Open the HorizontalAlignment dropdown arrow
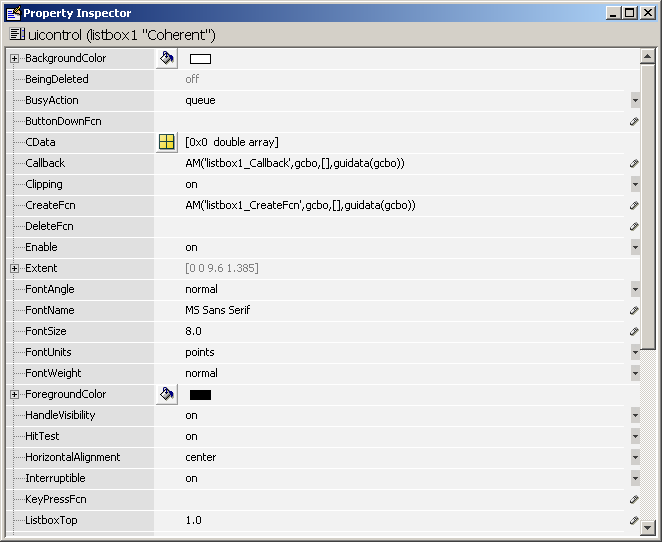Image resolution: width=662 pixels, height=542 pixels. pyautogui.click(x=635, y=457)
